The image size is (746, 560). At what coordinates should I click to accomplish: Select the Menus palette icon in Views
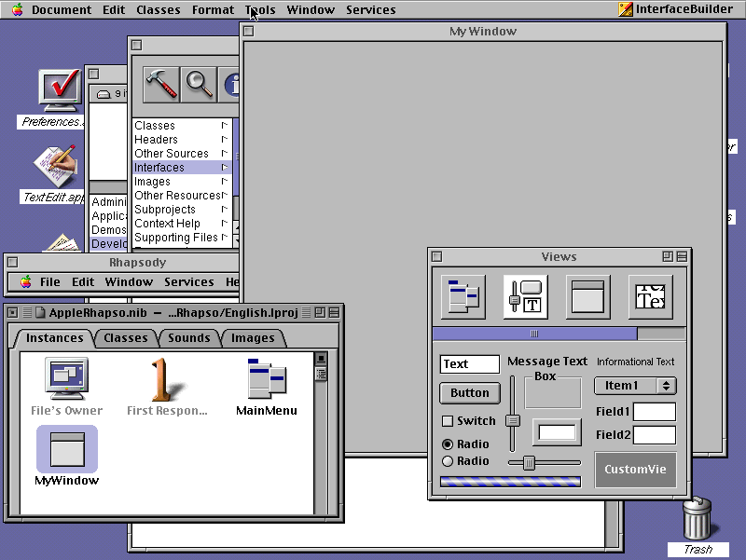point(463,296)
